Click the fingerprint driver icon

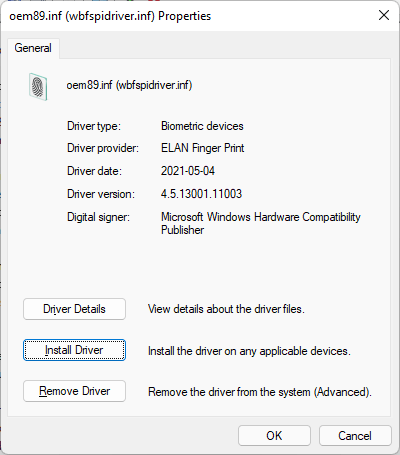click(38, 86)
